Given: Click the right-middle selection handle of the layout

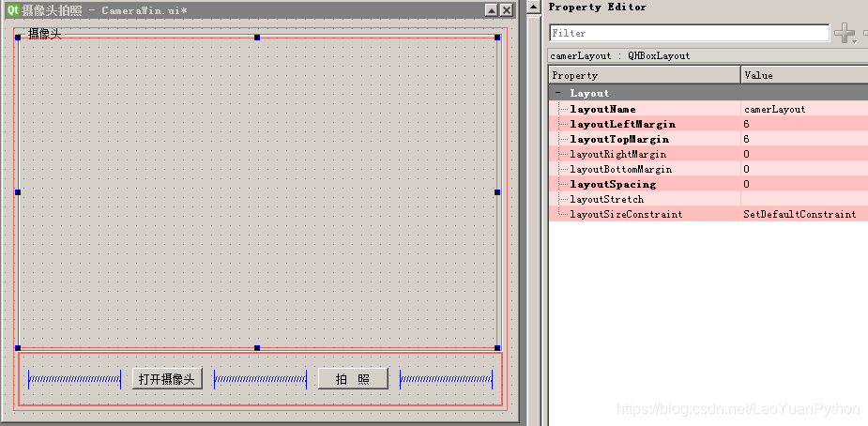Looking at the screenshot, I should coord(497,192).
